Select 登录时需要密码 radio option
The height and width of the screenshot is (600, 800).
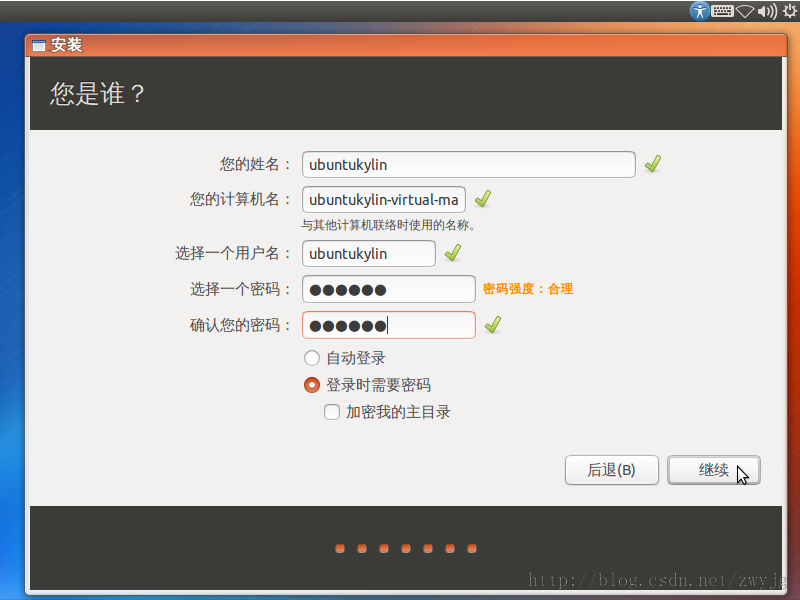point(312,385)
